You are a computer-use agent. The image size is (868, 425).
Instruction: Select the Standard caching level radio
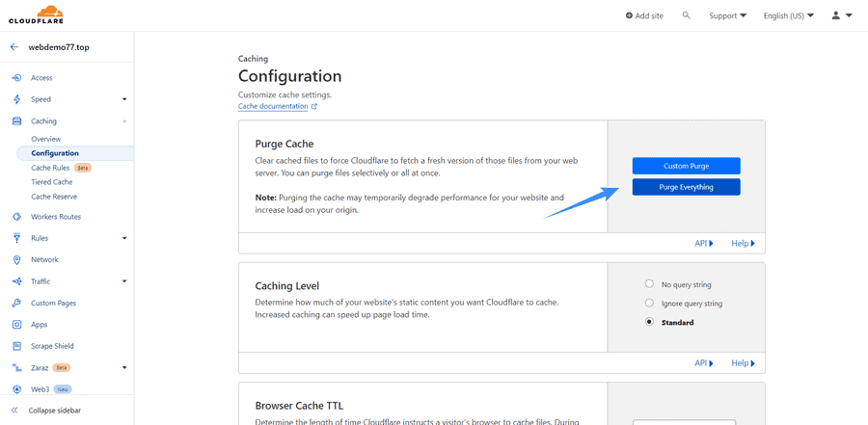tap(649, 322)
